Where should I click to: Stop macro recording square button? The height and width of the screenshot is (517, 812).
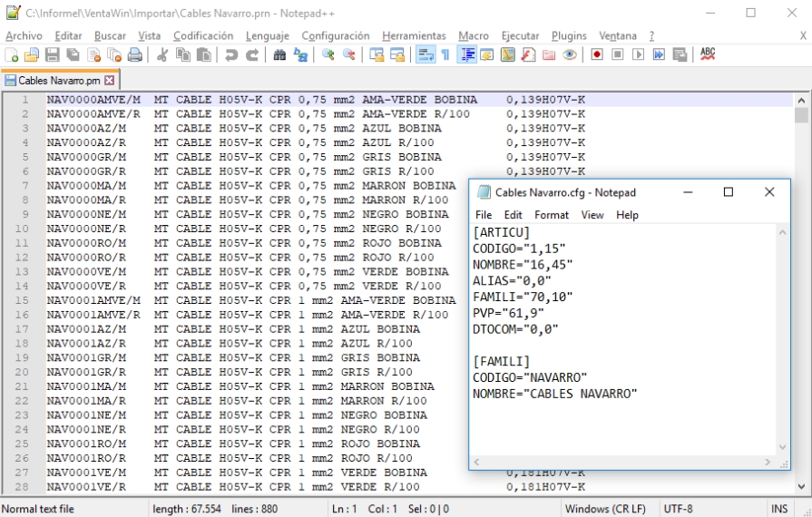click(x=617, y=54)
